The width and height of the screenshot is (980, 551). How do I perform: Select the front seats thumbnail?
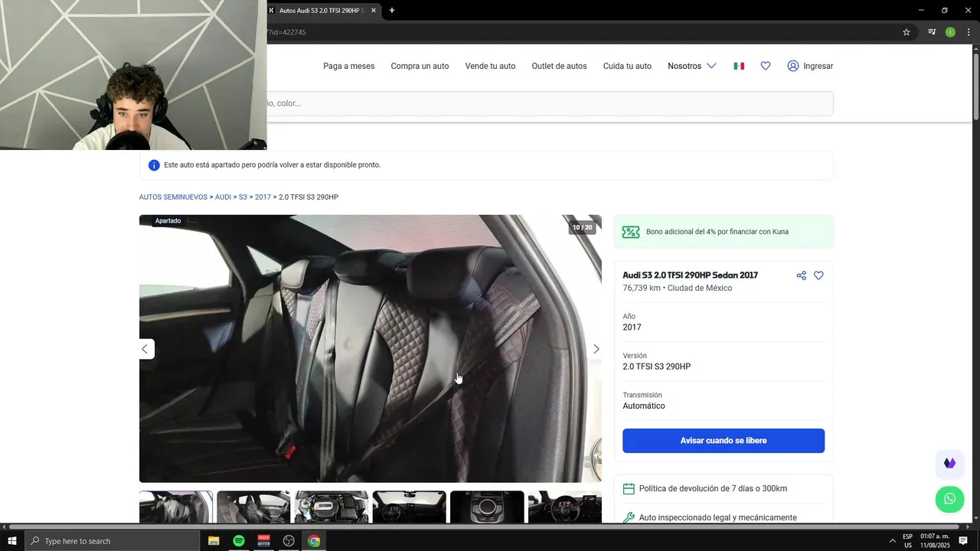pyautogui.click(x=253, y=507)
